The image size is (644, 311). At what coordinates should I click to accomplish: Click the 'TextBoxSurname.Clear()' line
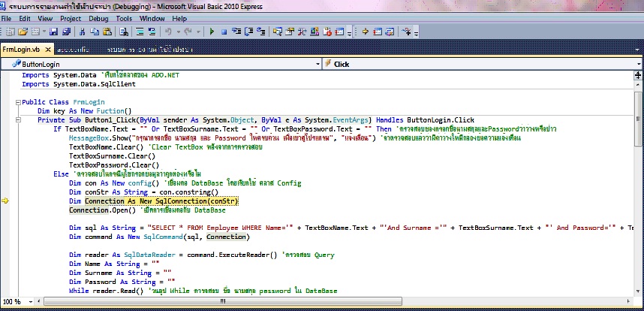pyautogui.click(x=112, y=156)
